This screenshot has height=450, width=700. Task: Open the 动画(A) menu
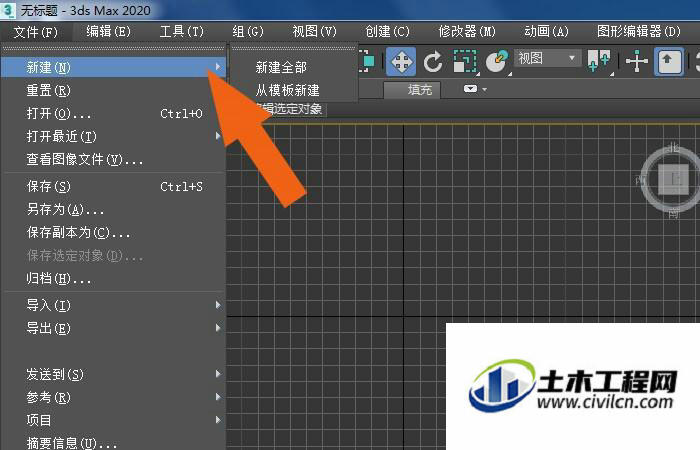coord(546,32)
